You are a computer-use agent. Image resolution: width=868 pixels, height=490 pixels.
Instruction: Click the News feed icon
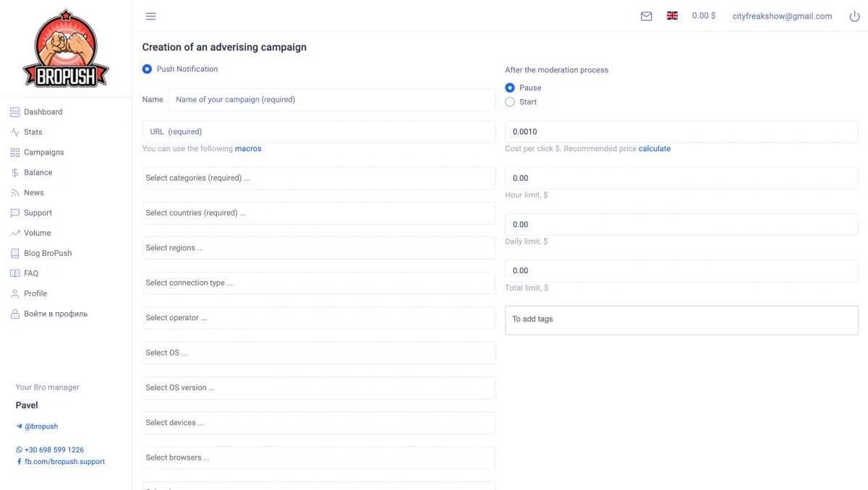tap(14, 193)
